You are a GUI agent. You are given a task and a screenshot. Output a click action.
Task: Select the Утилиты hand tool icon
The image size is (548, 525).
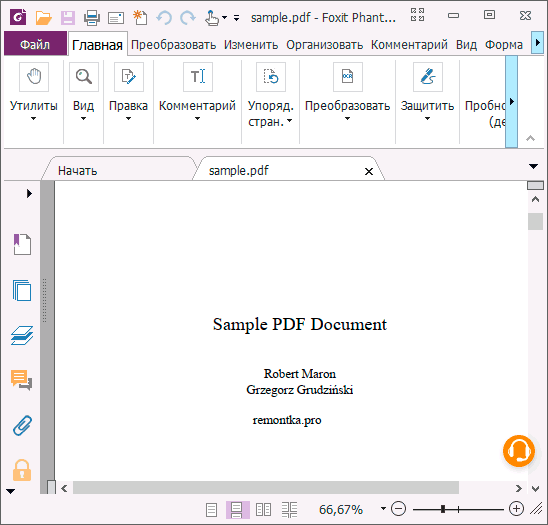click(34, 77)
